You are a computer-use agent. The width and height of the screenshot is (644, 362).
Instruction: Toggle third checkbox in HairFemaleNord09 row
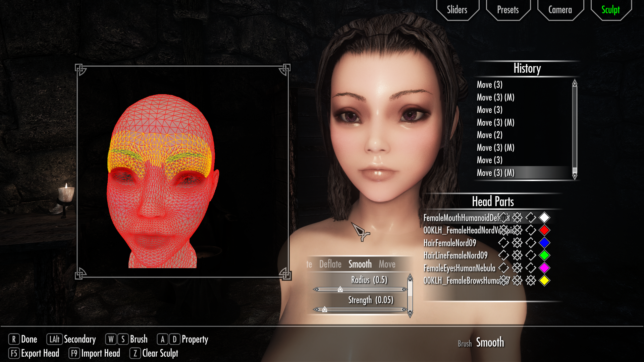(531, 243)
